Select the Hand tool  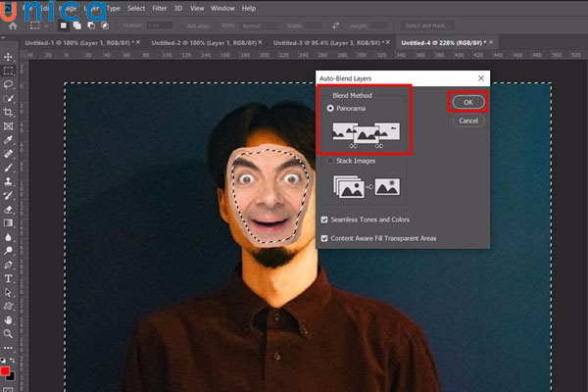pyautogui.click(x=8, y=319)
